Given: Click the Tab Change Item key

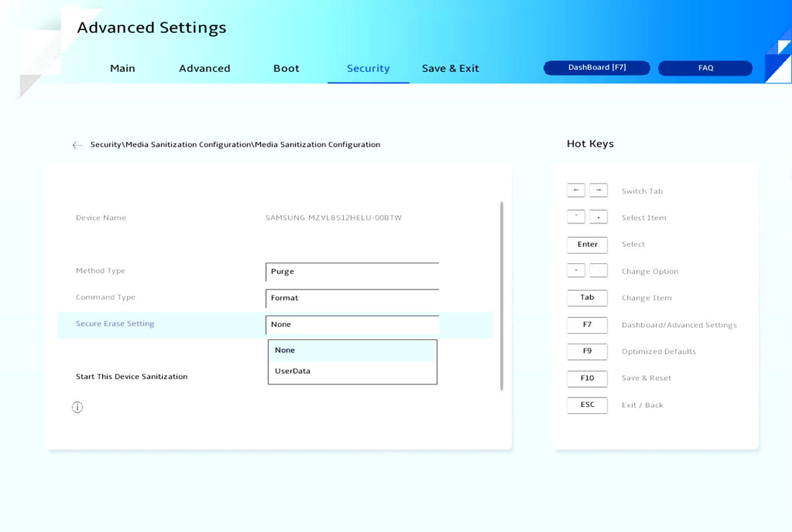Looking at the screenshot, I should point(587,297).
